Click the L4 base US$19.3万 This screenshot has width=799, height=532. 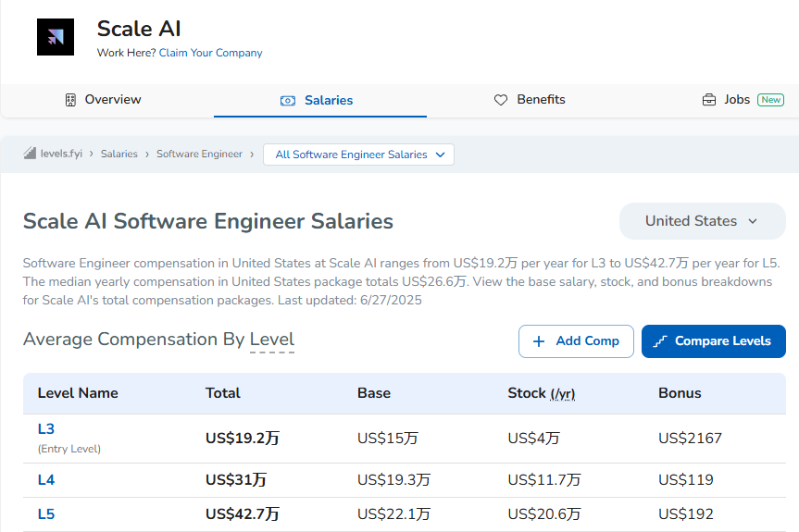[x=393, y=480]
